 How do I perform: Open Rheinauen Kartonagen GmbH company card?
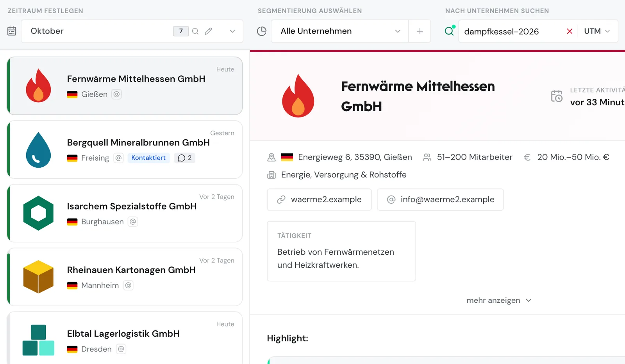pos(125,277)
